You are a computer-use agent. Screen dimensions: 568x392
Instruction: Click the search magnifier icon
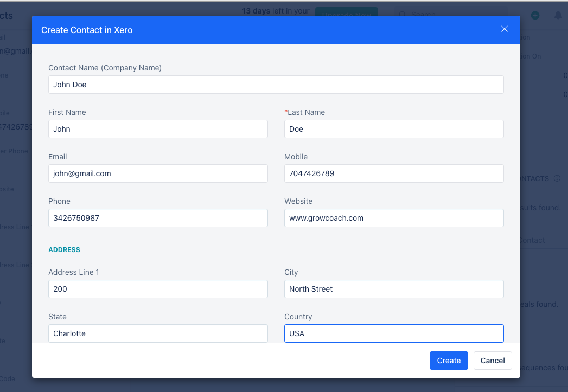(x=402, y=15)
